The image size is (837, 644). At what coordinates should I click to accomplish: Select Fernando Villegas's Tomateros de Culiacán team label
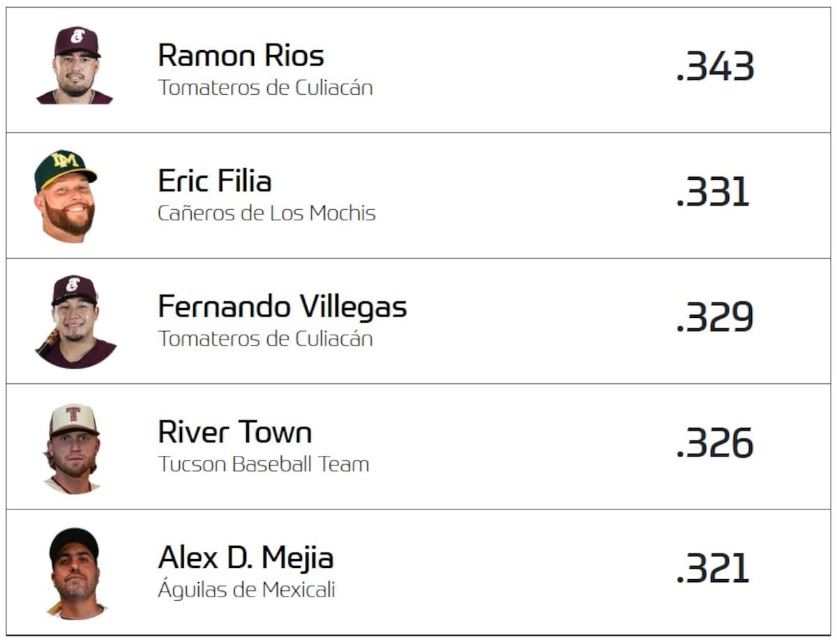[x=265, y=339]
